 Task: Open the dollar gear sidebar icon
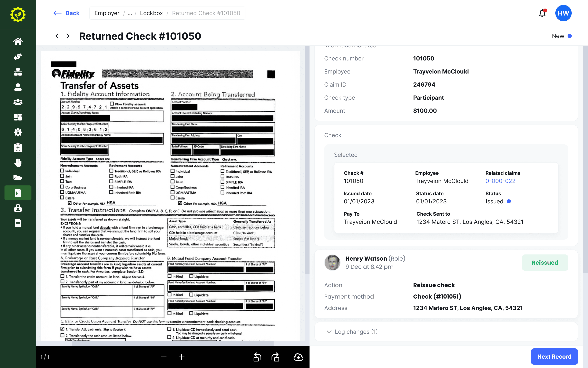coord(18,132)
